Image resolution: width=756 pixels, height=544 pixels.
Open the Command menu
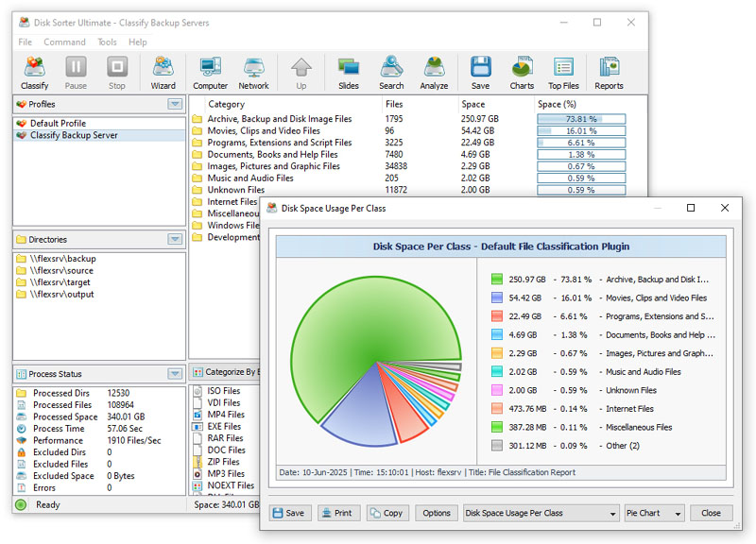pyautogui.click(x=64, y=42)
